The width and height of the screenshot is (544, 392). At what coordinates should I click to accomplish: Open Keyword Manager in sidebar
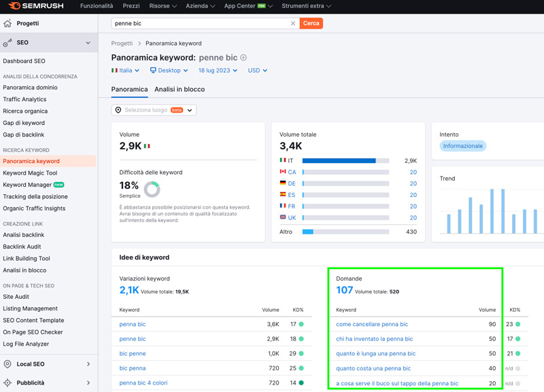[x=33, y=185]
